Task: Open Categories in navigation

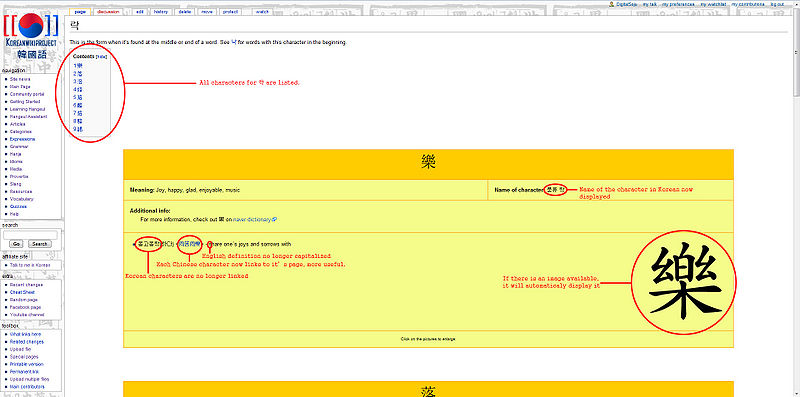Action: click(20, 132)
